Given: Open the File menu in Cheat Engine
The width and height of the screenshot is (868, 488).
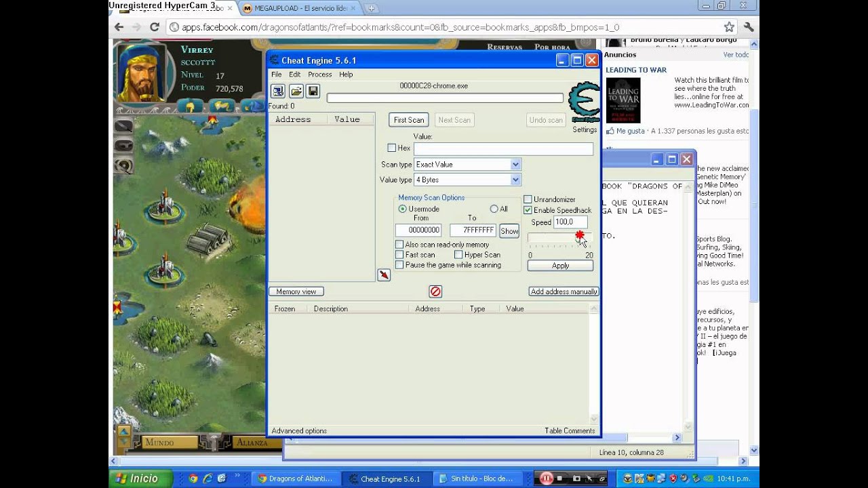Looking at the screenshot, I should pyautogui.click(x=276, y=75).
